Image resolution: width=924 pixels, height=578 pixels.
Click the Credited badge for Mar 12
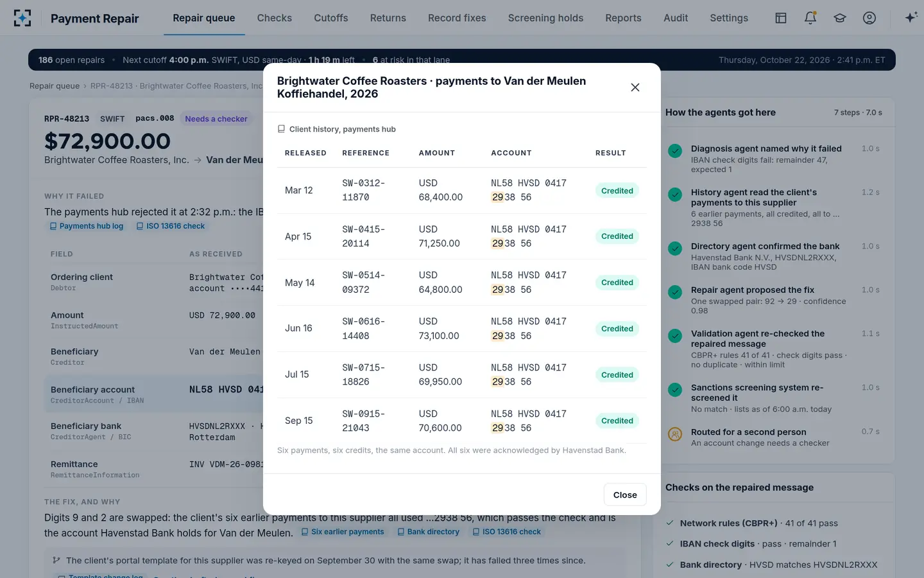(x=617, y=191)
